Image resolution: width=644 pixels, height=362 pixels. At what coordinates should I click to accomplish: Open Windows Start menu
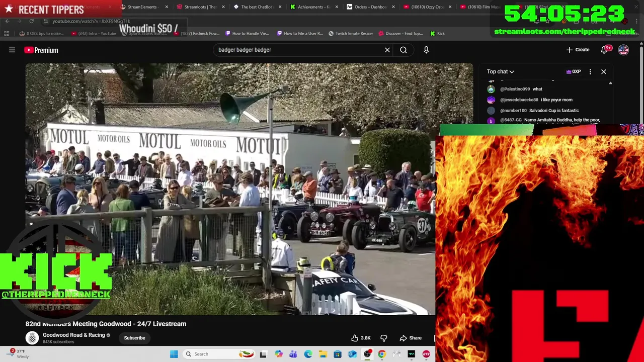pos(174,354)
